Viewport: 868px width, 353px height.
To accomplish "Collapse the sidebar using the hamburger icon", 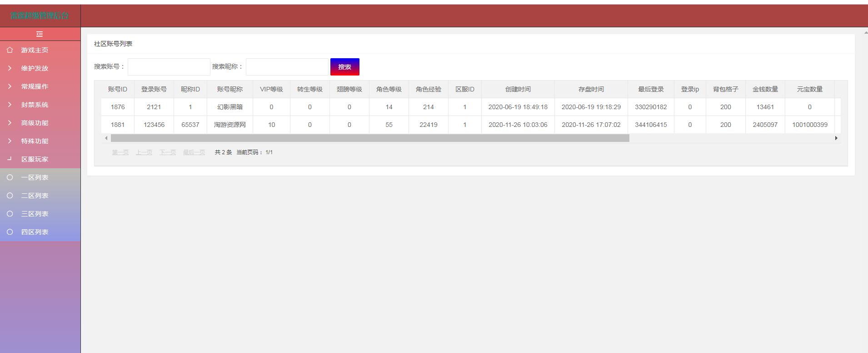I will (x=40, y=34).
